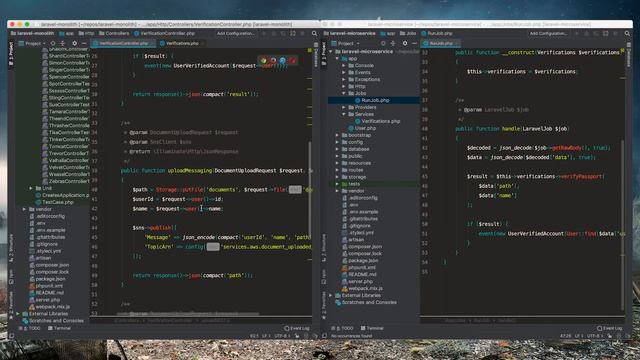
Task: Open in Firefox browser icon in editor
Action: pos(273,60)
